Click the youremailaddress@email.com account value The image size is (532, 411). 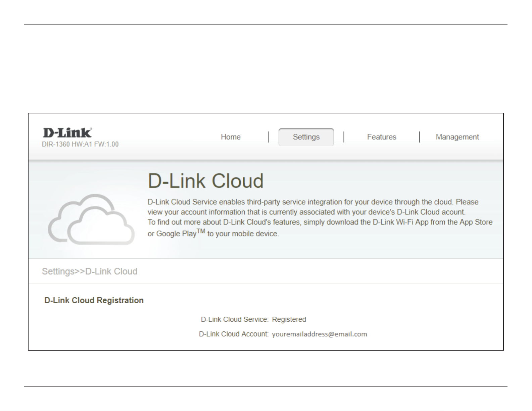coord(320,334)
